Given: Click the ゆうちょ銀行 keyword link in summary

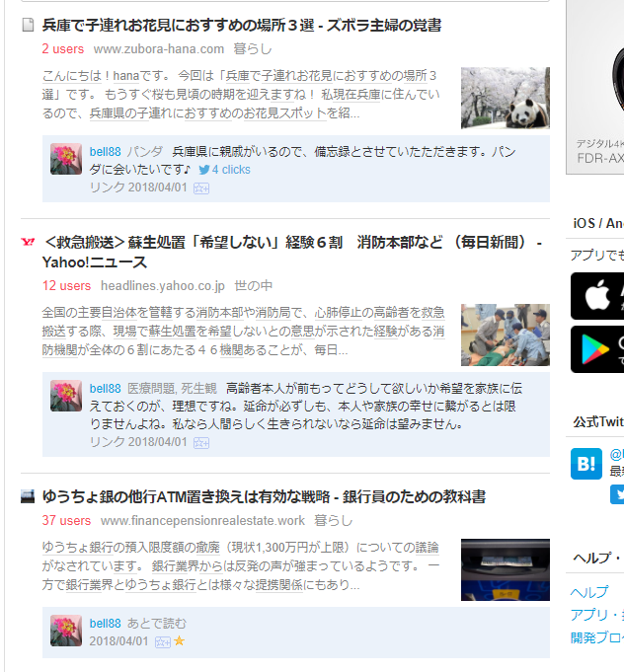Looking at the screenshot, I should (x=160, y=585).
